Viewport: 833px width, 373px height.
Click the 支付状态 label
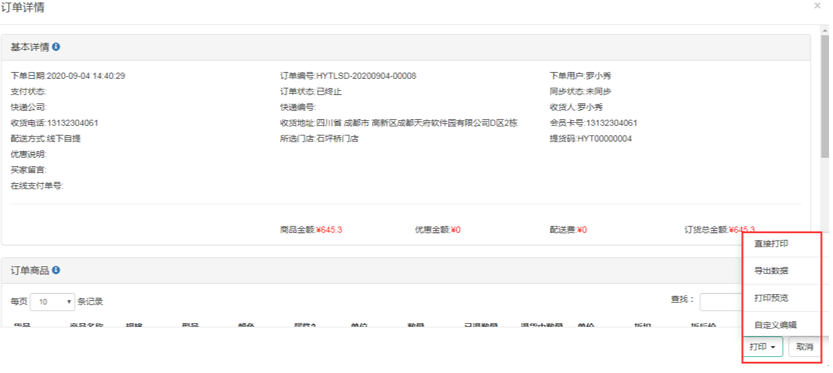29,92
